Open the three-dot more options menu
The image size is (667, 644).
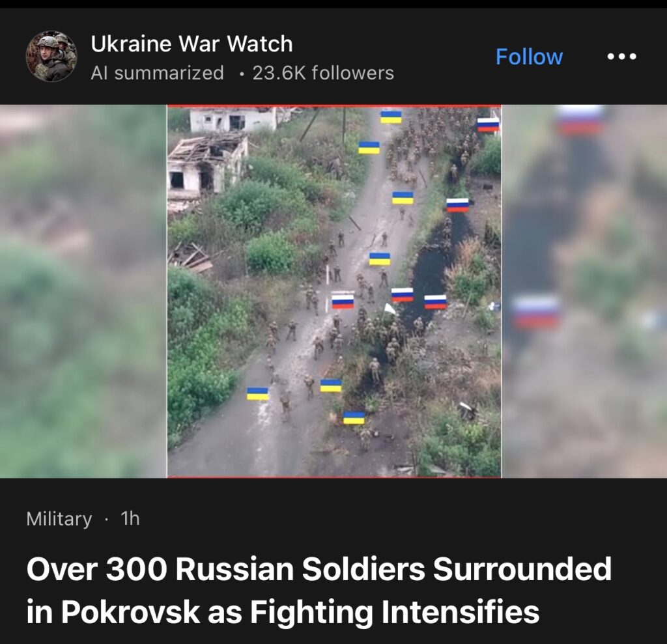621,56
